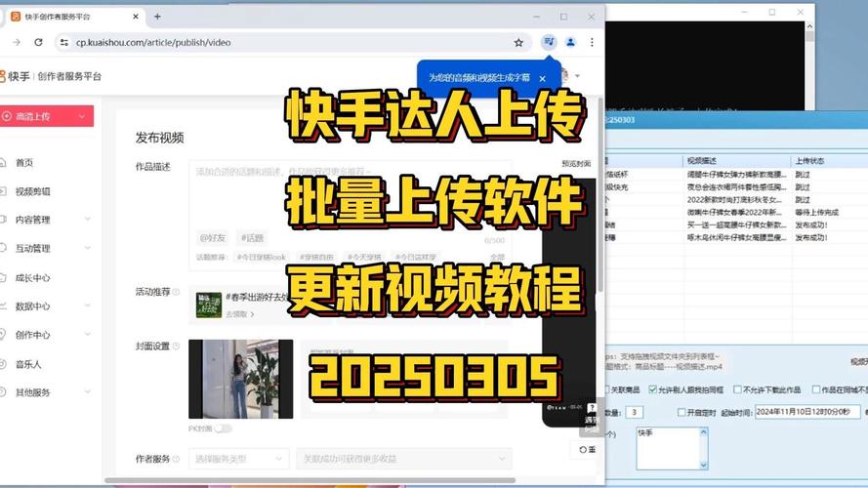Uncheck 允许别人跟我拍同框 checkbox
The width and height of the screenshot is (868, 488).
click(x=651, y=390)
